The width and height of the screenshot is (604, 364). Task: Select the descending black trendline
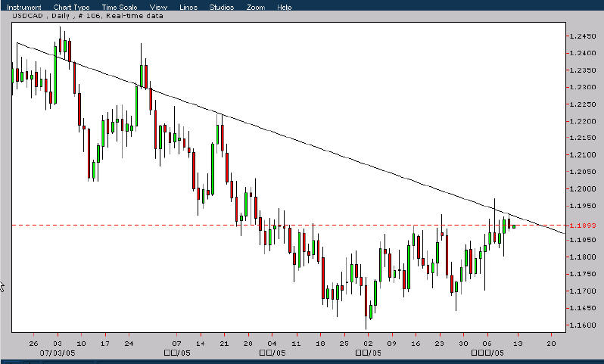291,138
